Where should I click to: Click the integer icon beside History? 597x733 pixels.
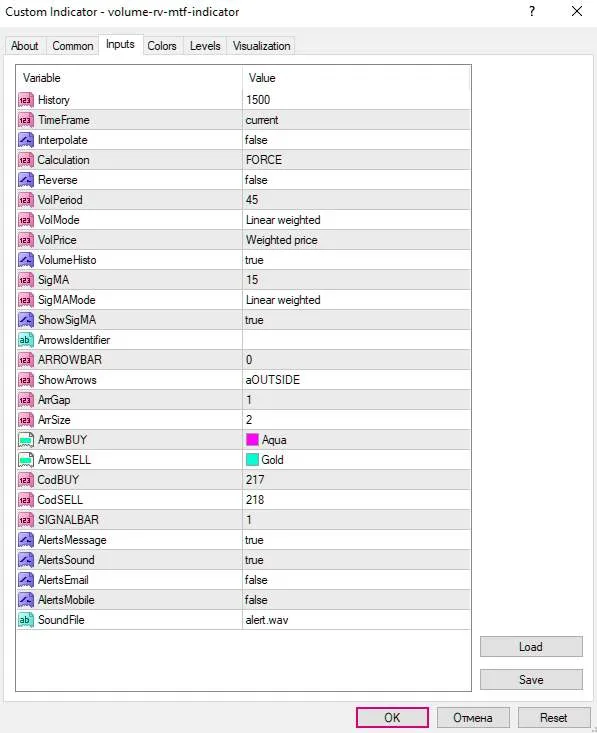coord(26,100)
